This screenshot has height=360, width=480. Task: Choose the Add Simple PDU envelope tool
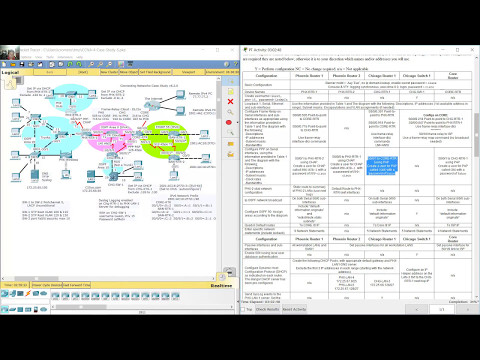pyautogui.click(x=230, y=144)
